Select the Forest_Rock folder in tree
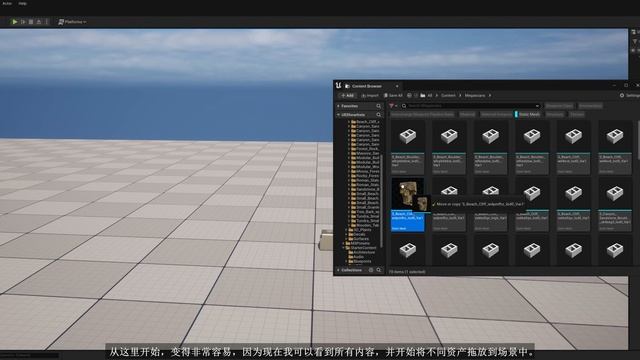Screen dimensions: 640x360 pos(365,149)
